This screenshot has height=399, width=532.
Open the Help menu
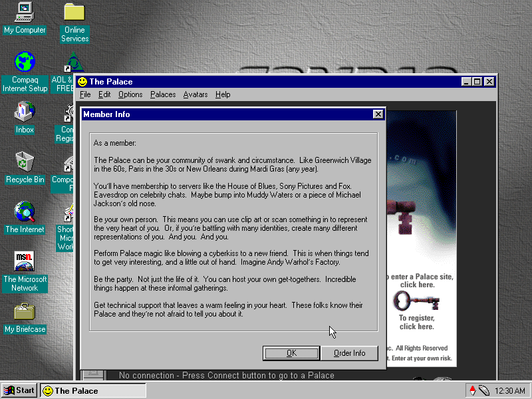pyautogui.click(x=223, y=94)
